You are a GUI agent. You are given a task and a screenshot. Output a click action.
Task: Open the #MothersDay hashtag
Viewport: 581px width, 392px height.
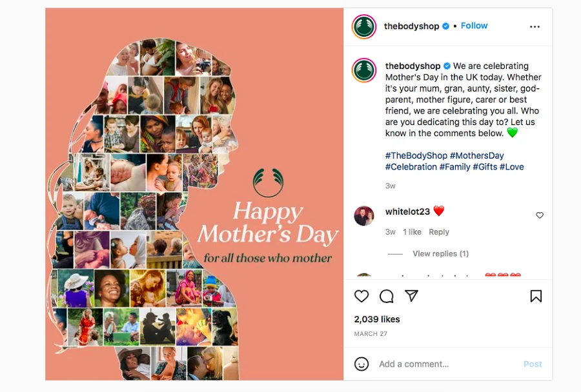pyautogui.click(x=476, y=155)
